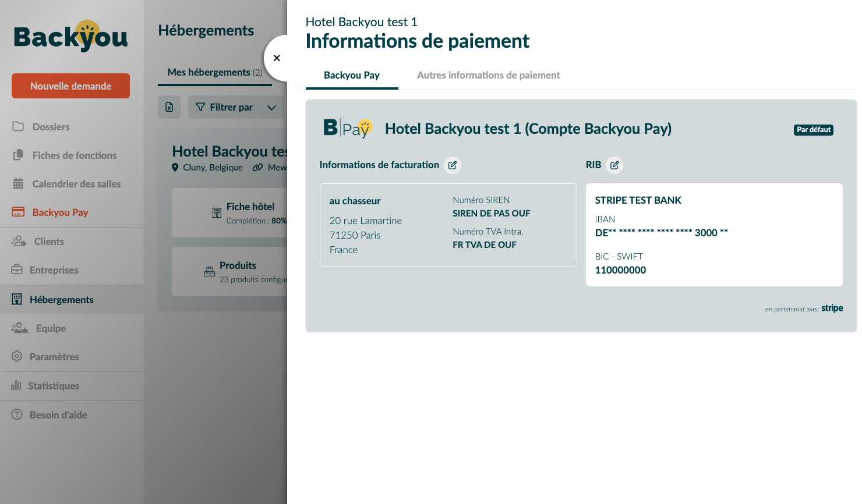Export hébergements spreadsheet icon button

[169, 107]
